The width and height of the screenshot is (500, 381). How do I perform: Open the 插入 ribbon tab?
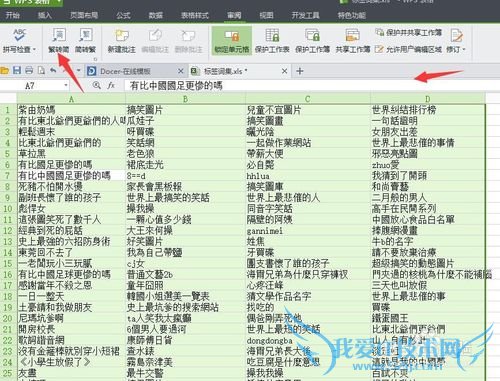(x=45, y=15)
